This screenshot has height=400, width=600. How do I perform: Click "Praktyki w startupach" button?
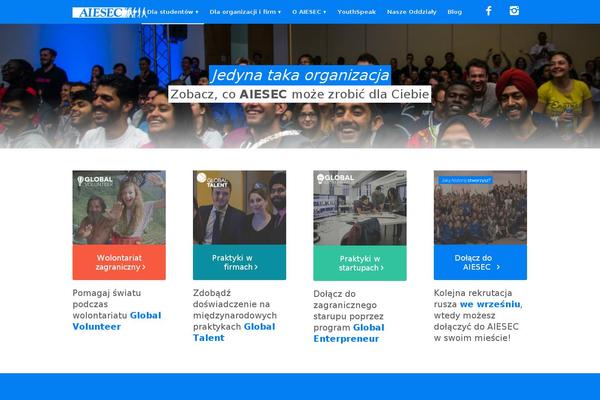click(360, 263)
